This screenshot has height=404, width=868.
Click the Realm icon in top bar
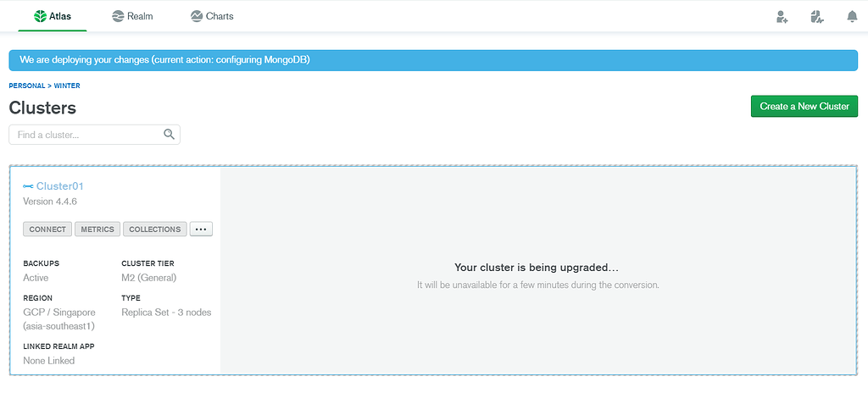pyautogui.click(x=117, y=16)
